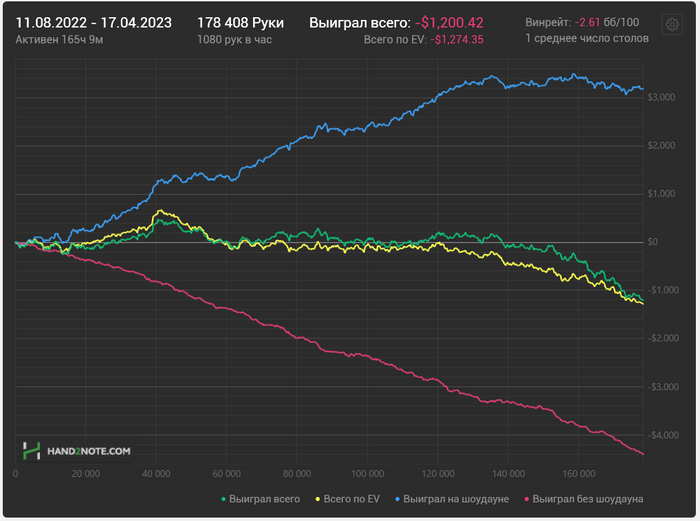Click the $3,000 label on the y-axis
700x521 pixels.
[x=661, y=97]
